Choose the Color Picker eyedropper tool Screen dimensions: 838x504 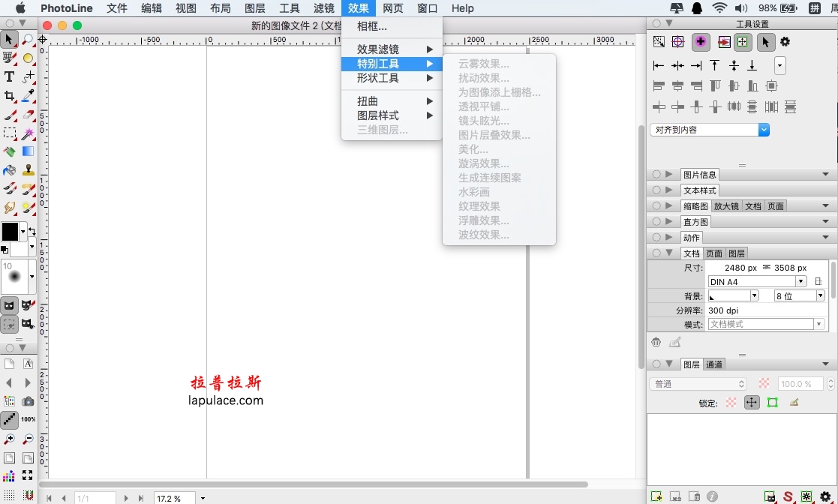(x=28, y=96)
